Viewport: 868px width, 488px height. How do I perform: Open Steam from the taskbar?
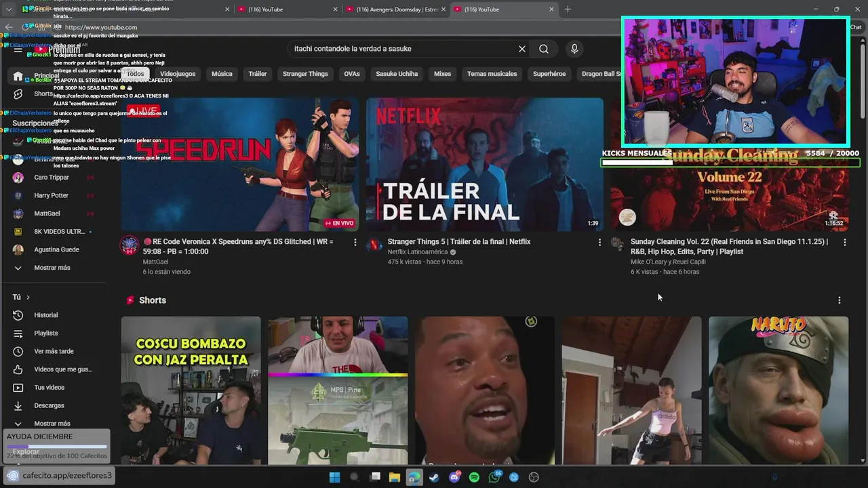tap(434, 477)
